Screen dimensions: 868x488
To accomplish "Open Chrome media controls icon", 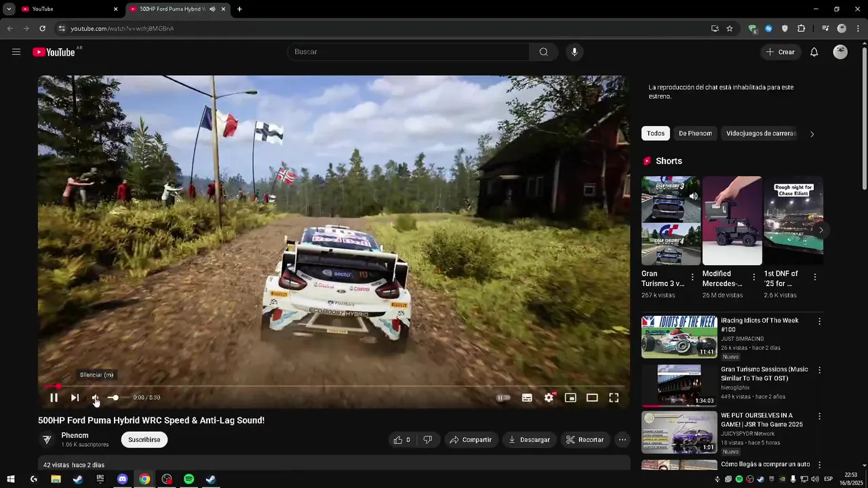I will (825, 28).
